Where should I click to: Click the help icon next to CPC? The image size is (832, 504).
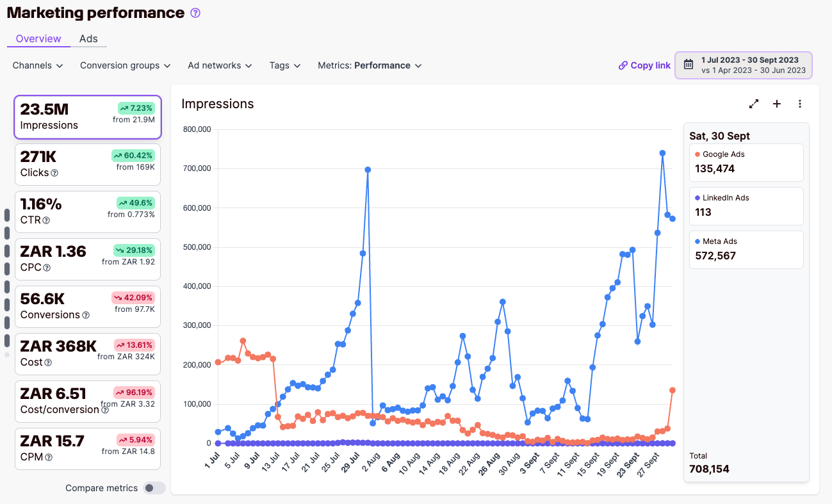click(47, 268)
